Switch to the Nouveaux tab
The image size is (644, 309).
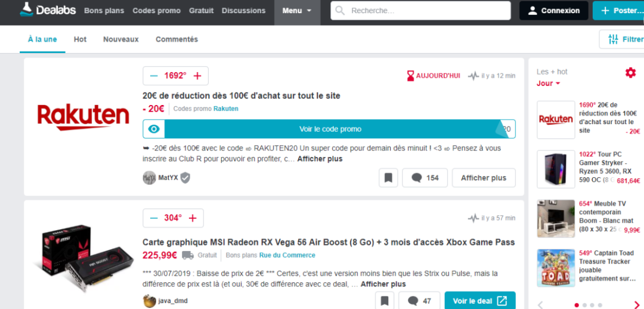point(120,39)
